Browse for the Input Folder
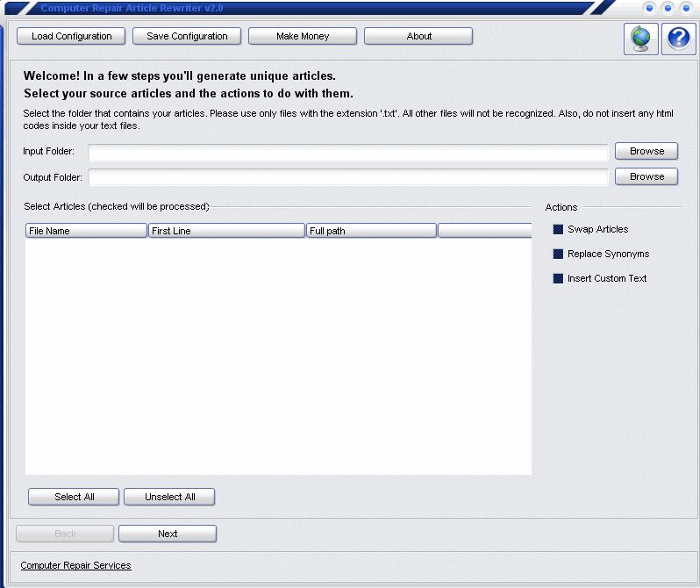700x588 pixels. [x=646, y=151]
